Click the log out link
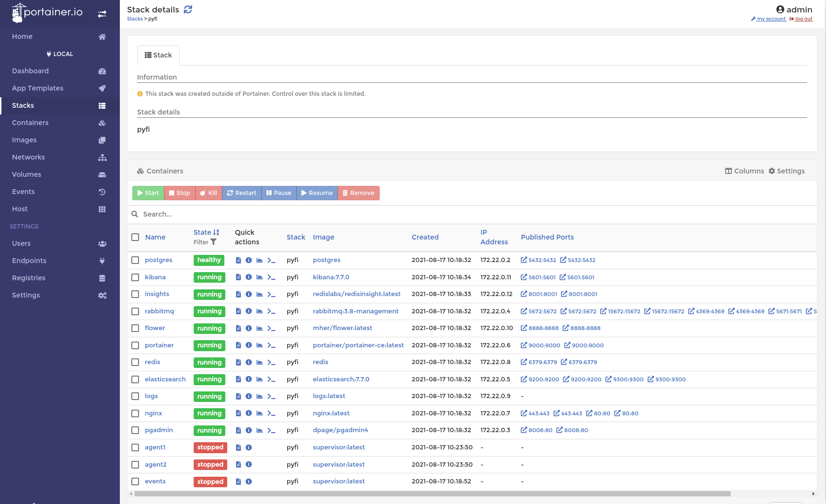Image resolution: width=826 pixels, height=504 pixels. click(801, 19)
